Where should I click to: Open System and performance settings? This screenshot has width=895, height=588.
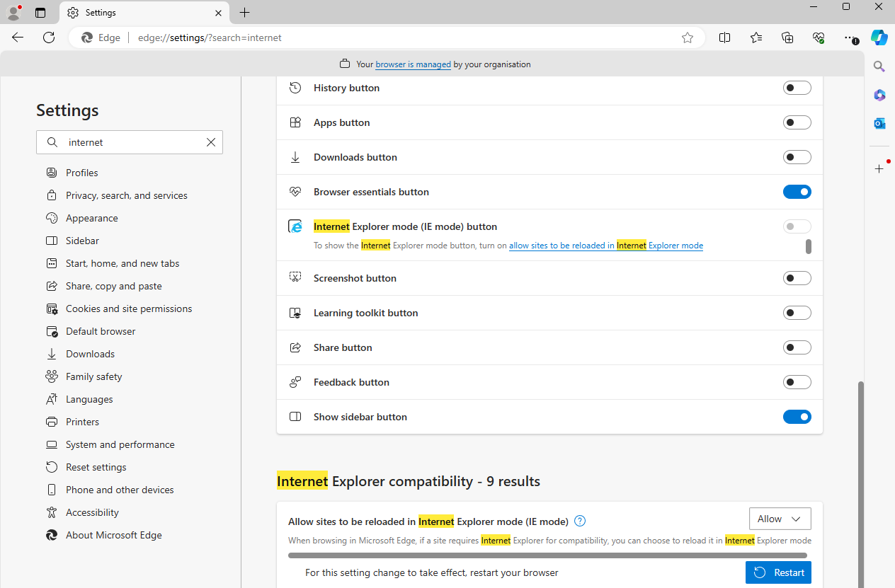pos(120,444)
